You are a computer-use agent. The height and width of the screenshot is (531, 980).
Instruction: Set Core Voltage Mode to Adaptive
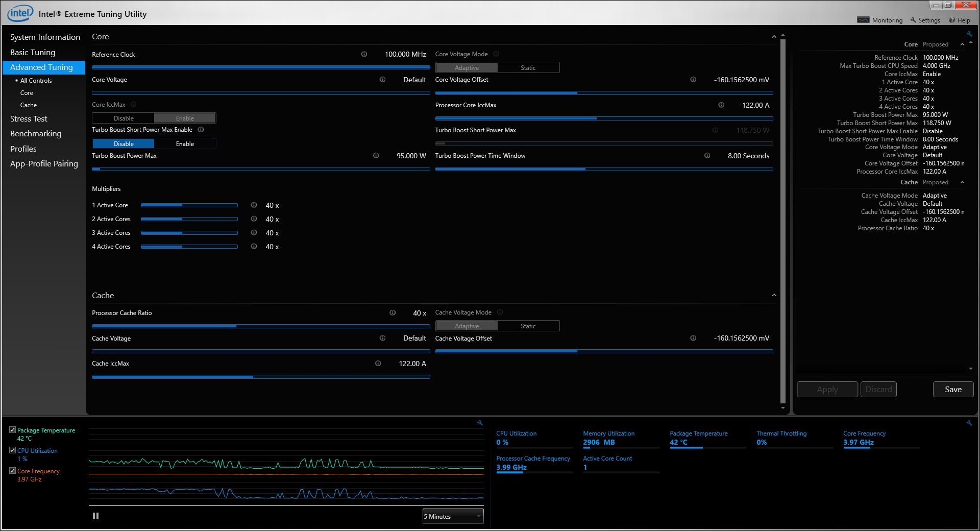[467, 67]
